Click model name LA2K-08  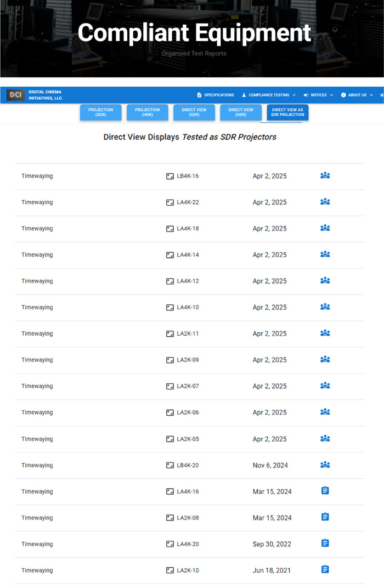point(188,517)
